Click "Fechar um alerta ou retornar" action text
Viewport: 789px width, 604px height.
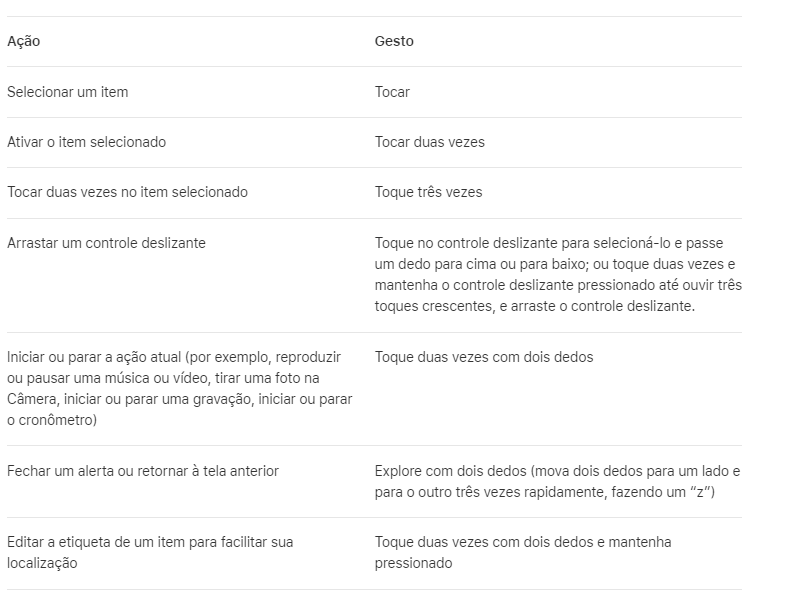click(100, 471)
